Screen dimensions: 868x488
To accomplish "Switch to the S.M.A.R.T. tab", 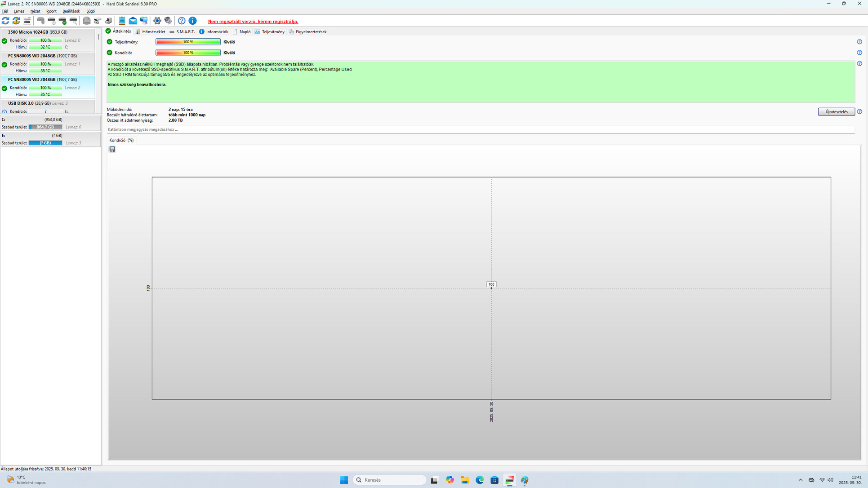I will coord(182,32).
